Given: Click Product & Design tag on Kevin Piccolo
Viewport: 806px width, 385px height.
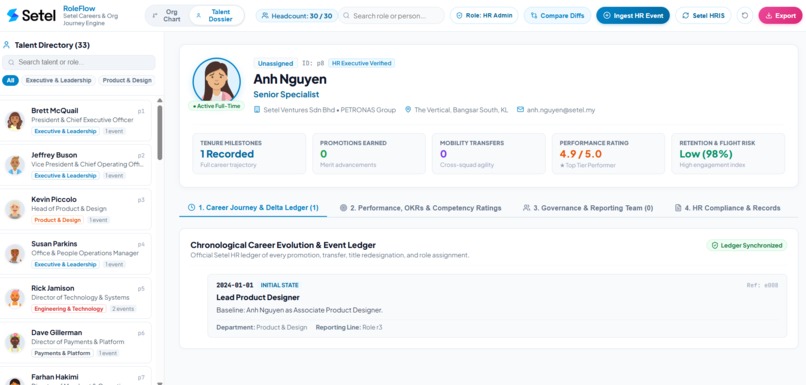Looking at the screenshot, I should [57, 220].
